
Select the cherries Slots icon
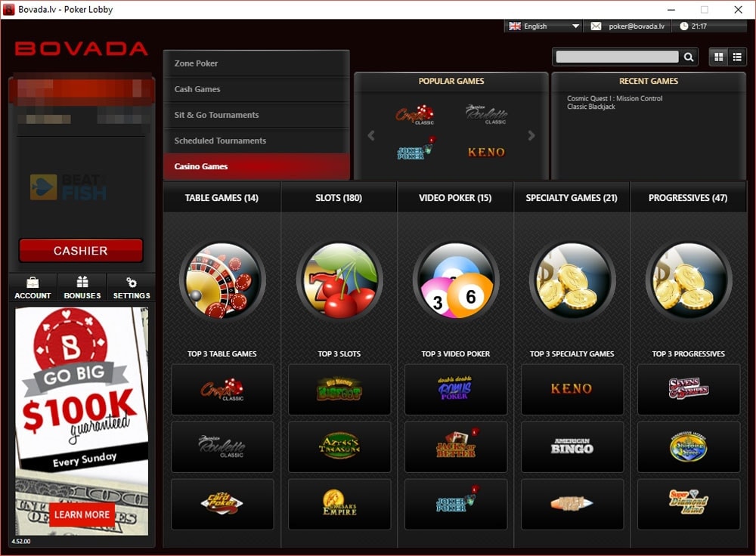(339, 280)
